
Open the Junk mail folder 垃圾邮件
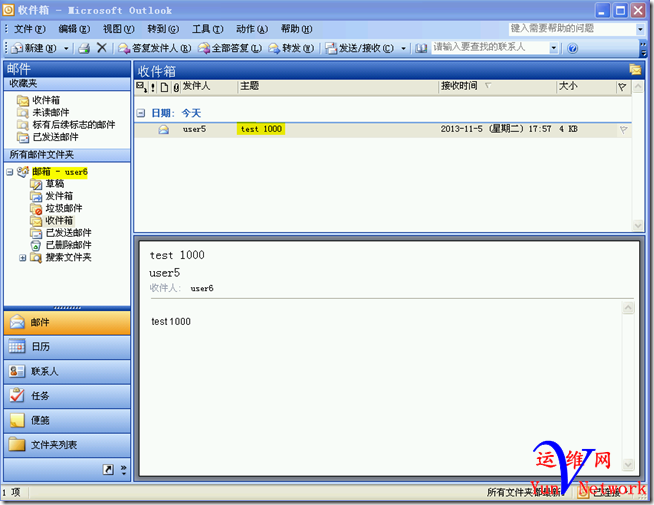pos(63,208)
